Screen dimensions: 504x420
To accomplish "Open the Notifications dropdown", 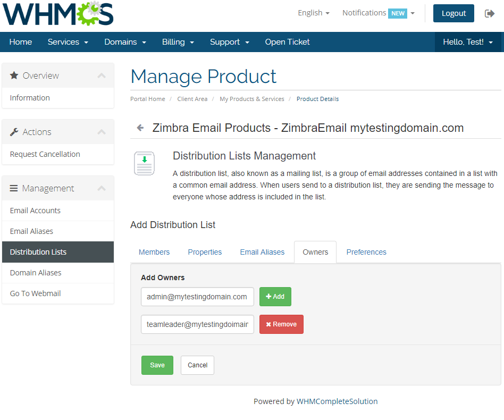I will [379, 13].
